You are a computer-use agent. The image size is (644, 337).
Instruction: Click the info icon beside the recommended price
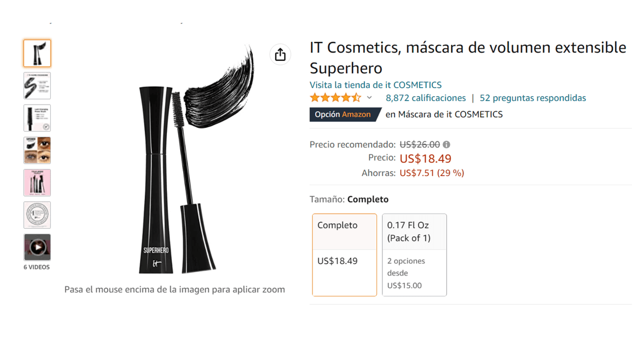tap(446, 145)
